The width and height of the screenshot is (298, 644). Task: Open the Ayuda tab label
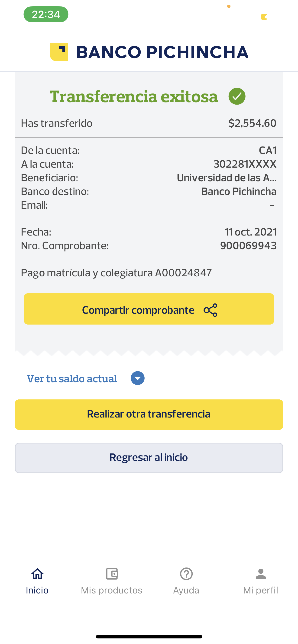(x=186, y=590)
